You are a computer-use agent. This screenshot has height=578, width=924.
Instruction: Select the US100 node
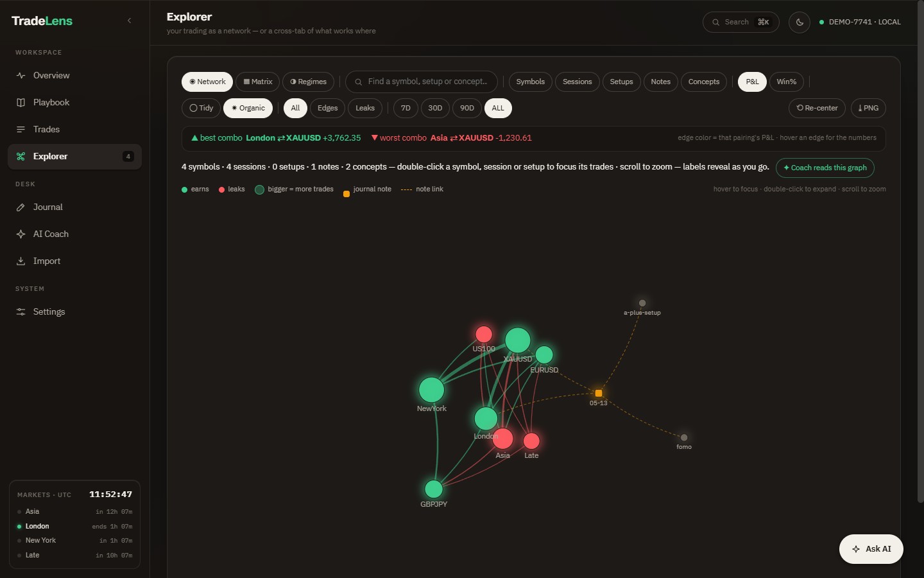[484, 335]
